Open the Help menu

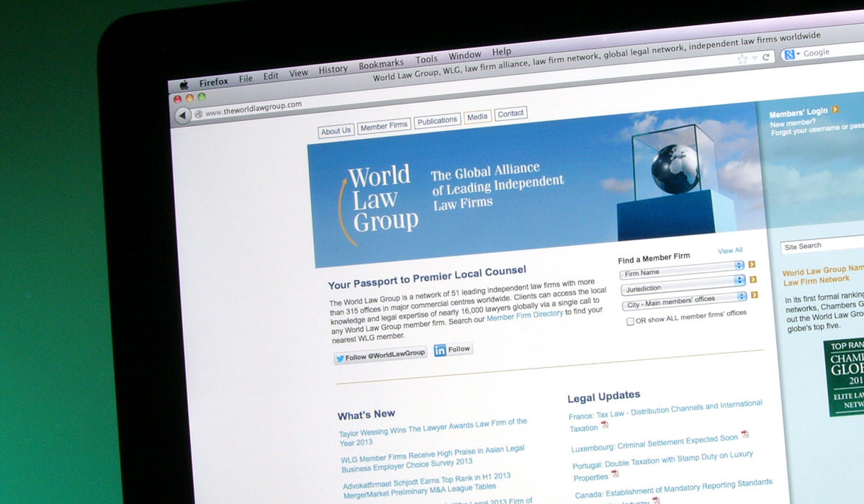coord(502,52)
